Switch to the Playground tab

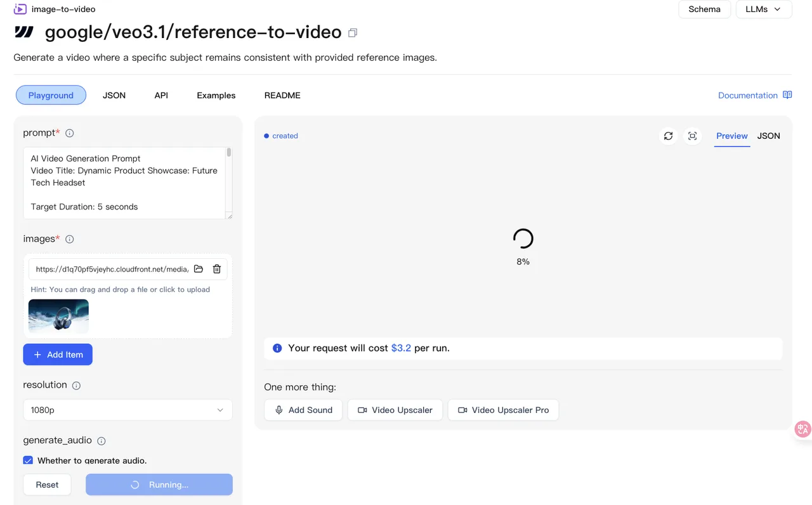[x=51, y=95]
